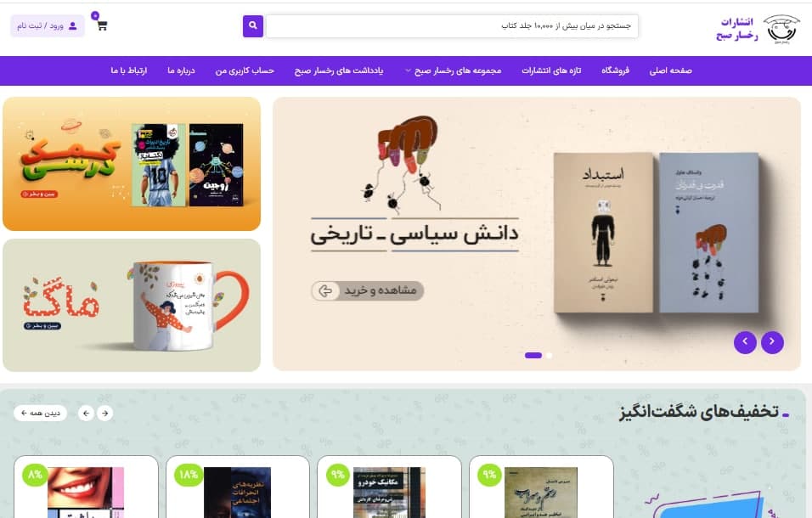Click the purple search magnifier button

253,25
